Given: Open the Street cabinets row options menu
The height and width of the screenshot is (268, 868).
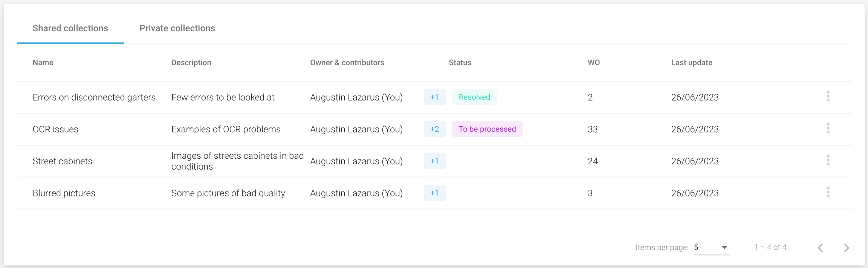Looking at the screenshot, I should 828,161.
